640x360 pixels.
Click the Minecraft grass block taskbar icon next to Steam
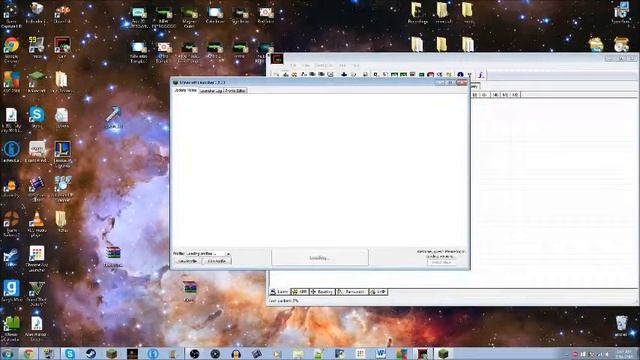pyautogui.click(x=111, y=353)
